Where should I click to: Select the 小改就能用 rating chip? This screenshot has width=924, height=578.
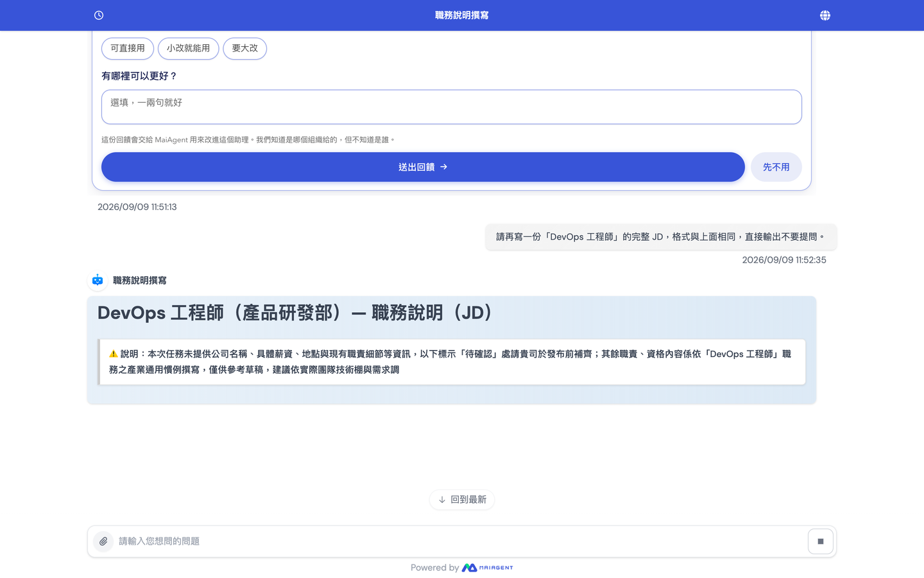click(189, 48)
